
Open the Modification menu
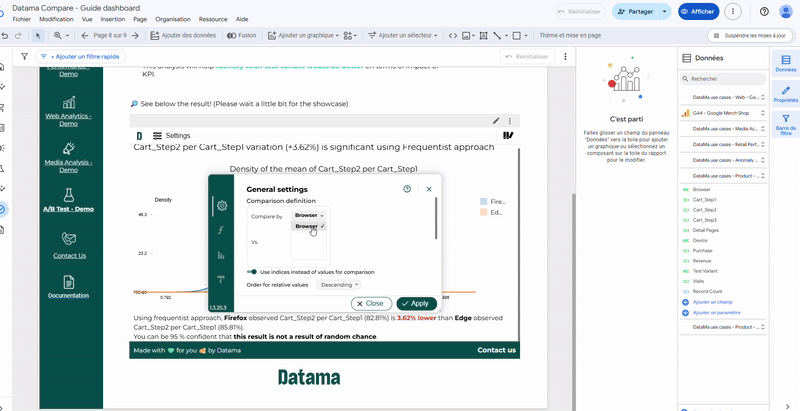(56, 19)
